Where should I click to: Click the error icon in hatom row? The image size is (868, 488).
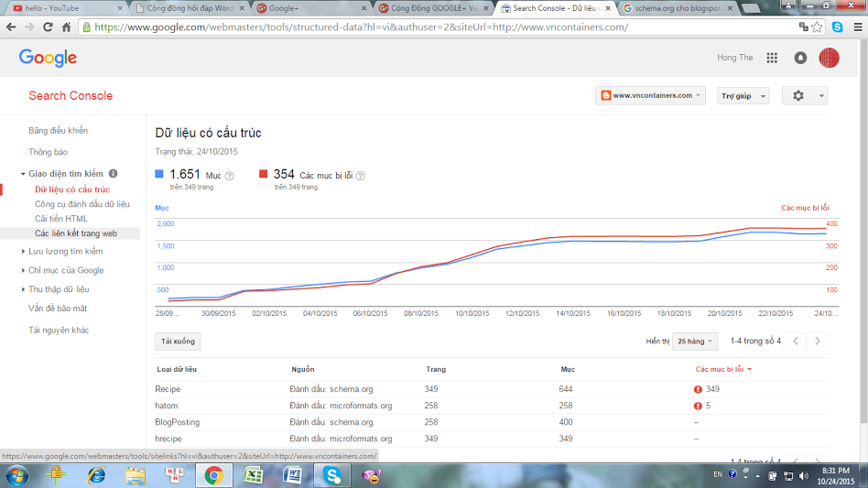[x=698, y=406]
